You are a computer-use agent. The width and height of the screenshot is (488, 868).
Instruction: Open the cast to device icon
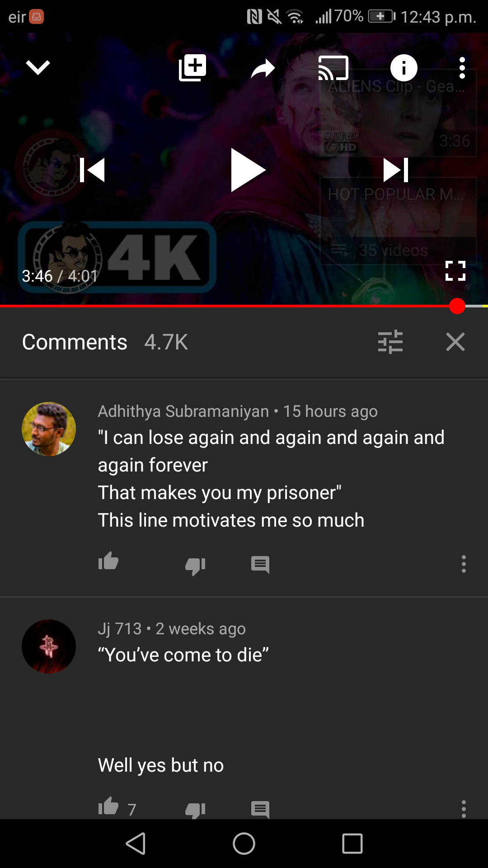click(333, 68)
